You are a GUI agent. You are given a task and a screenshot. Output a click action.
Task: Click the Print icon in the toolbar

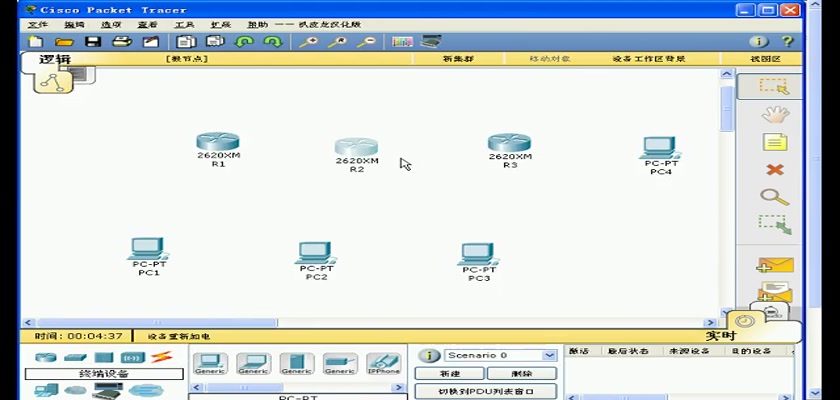(x=122, y=42)
